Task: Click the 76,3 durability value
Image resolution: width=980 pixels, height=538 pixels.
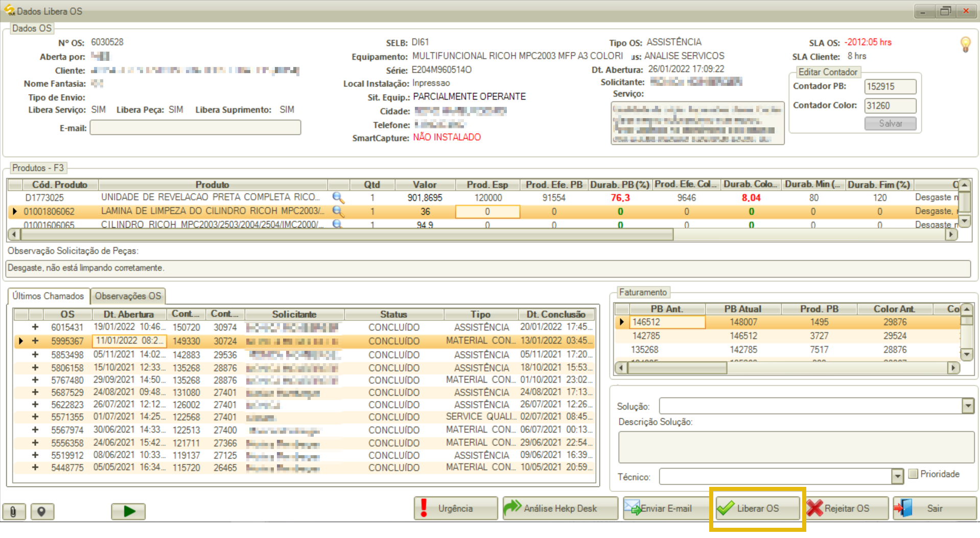Action: pyautogui.click(x=620, y=198)
